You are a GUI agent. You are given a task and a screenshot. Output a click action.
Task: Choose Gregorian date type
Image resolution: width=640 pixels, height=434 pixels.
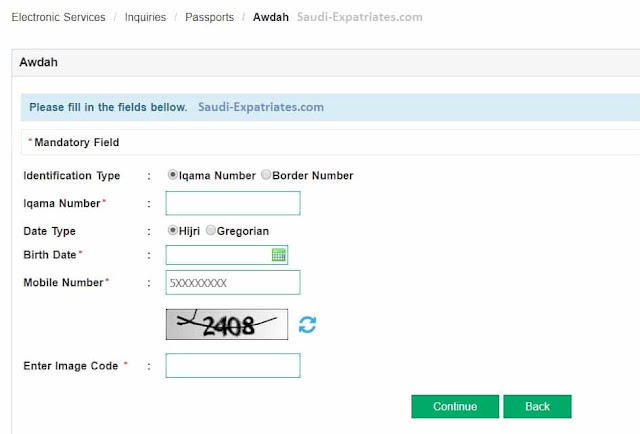coord(210,230)
